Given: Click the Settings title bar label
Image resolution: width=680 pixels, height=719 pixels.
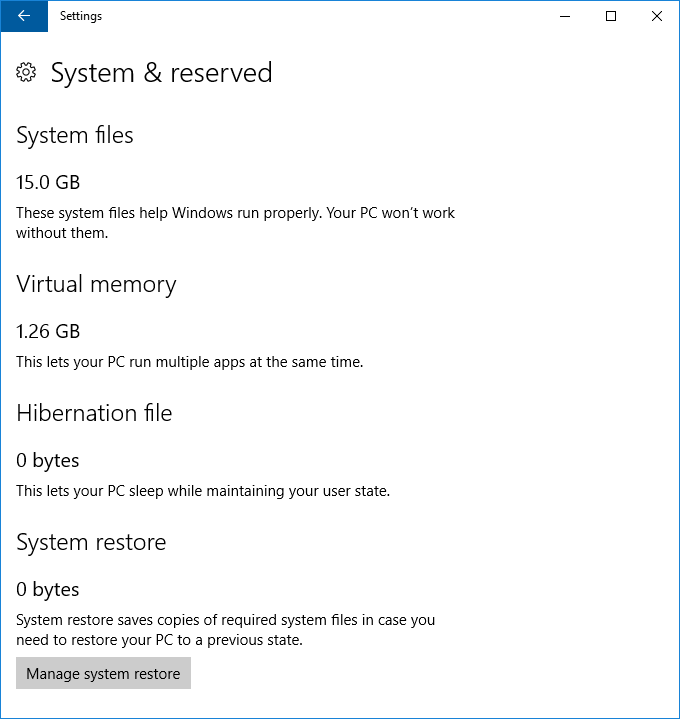Looking at the screenshot, I should [x=81, y=16].
